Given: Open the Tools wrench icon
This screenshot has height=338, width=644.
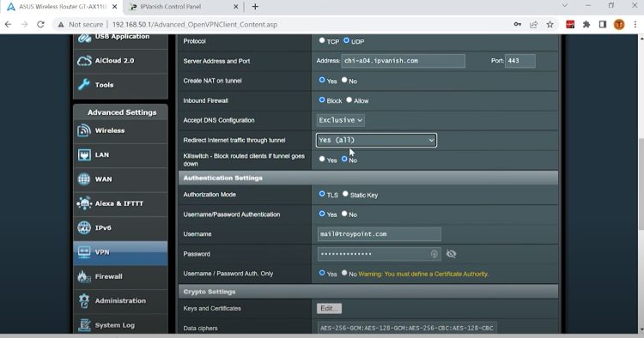Looking at the screenshot, I should click(84, 84).
